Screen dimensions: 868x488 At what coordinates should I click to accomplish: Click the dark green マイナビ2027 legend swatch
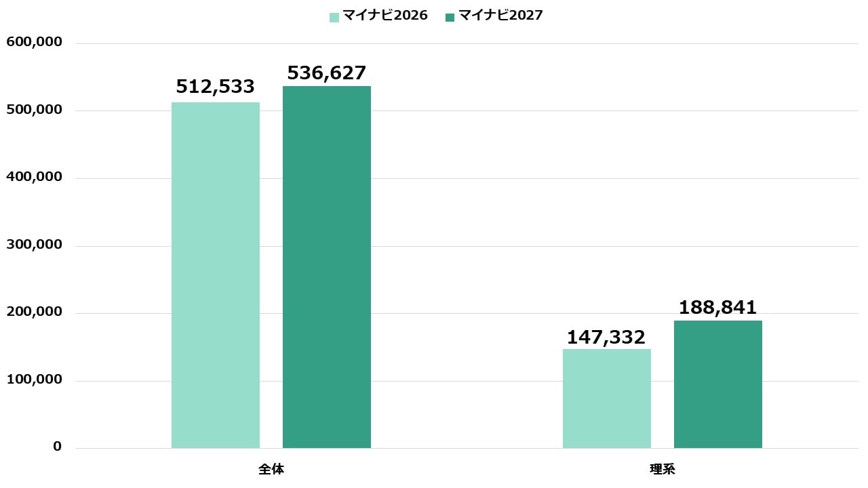[450, 17]
